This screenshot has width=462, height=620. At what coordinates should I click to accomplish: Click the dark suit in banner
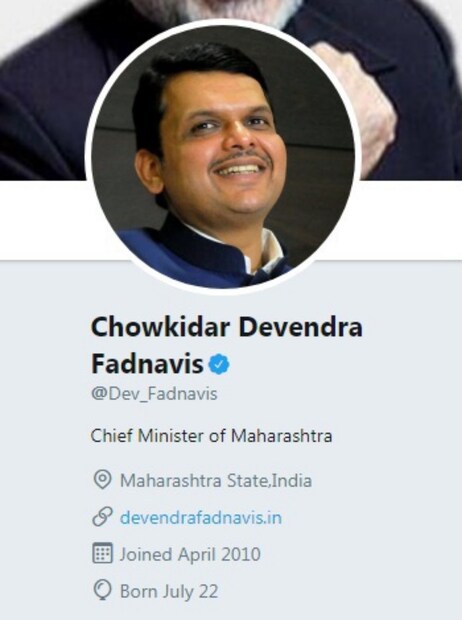tap(40, 99)
